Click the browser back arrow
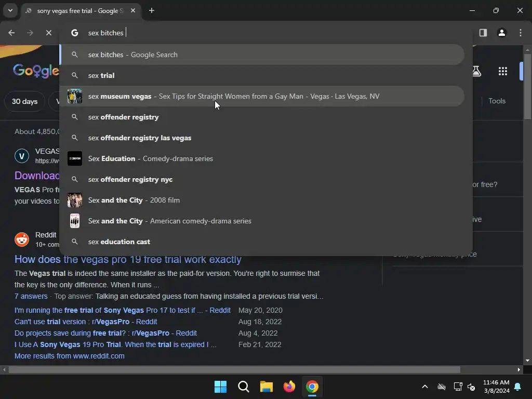 click(11, 33)
